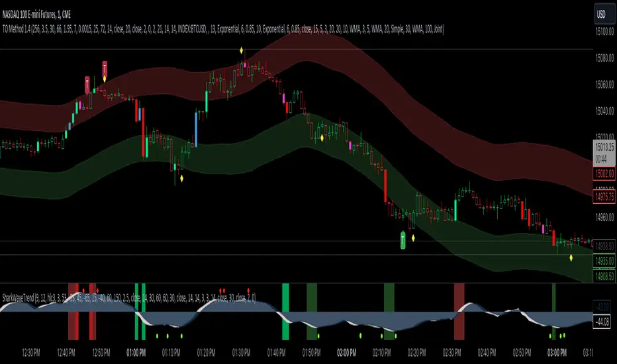Screen dimensions: 617x364
Task: Click the 02:20 PM time axis label
Action: point(416,353)
